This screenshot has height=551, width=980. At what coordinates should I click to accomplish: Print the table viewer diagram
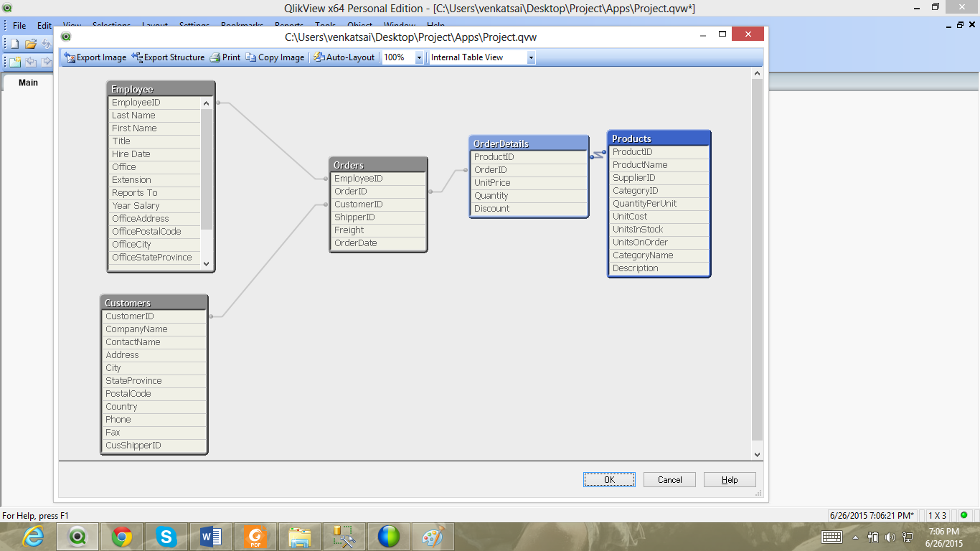[225, 57]
